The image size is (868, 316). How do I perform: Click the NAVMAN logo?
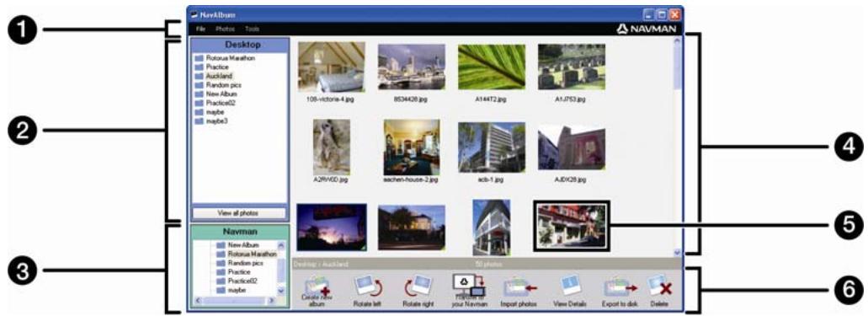(646, 29)
